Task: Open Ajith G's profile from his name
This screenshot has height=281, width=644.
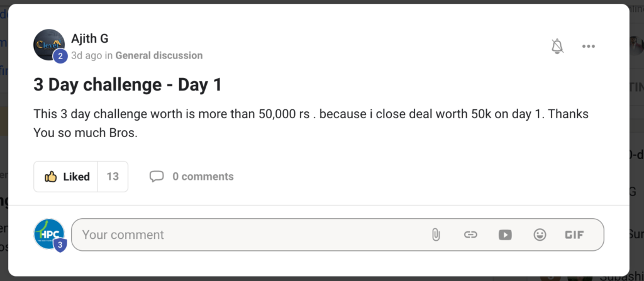Action: point(90,39)
